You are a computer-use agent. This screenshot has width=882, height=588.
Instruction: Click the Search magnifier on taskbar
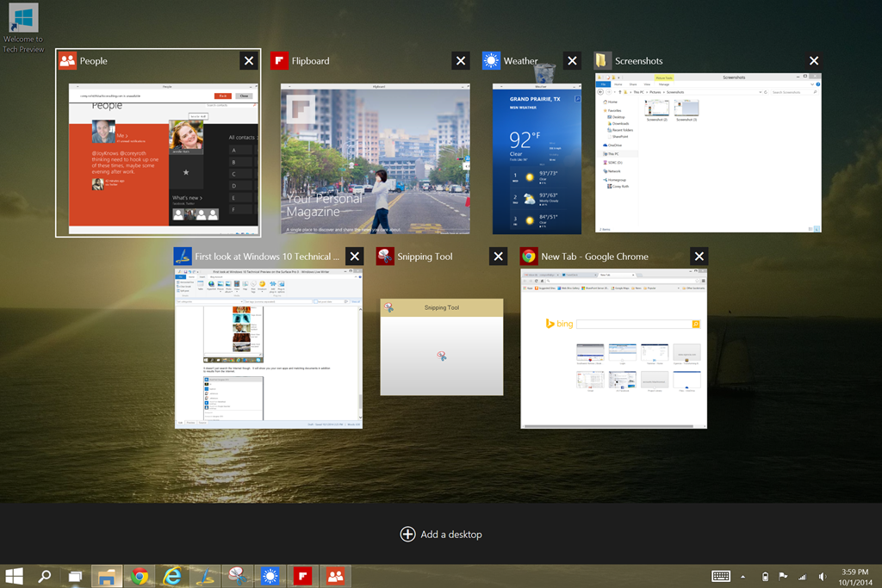(45, 576)
